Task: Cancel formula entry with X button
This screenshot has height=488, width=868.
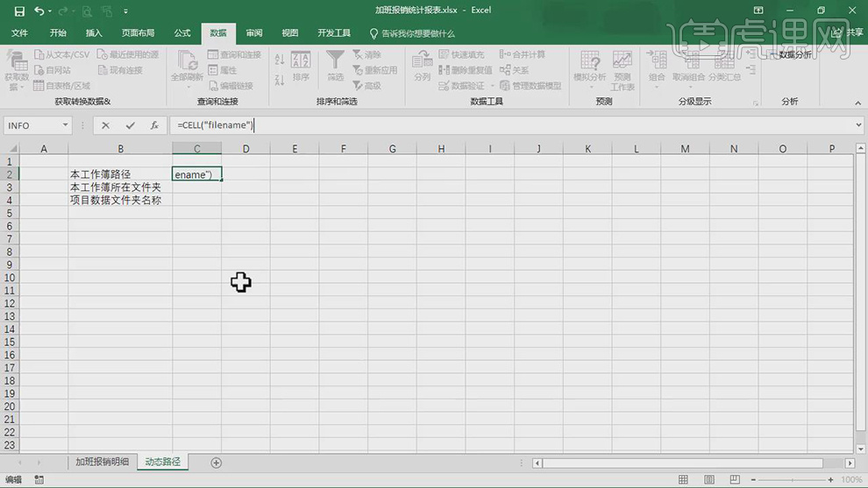Action: tap(105, 125)
